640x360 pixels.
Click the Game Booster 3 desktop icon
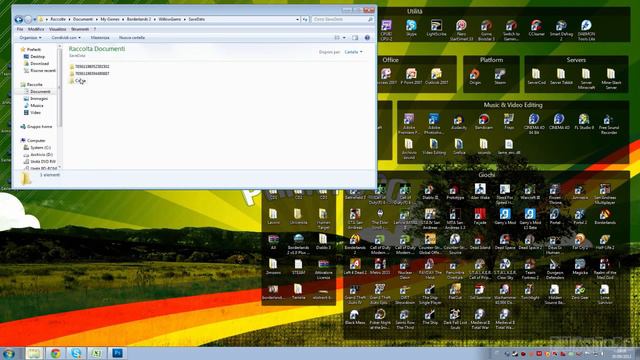point(486,30)
